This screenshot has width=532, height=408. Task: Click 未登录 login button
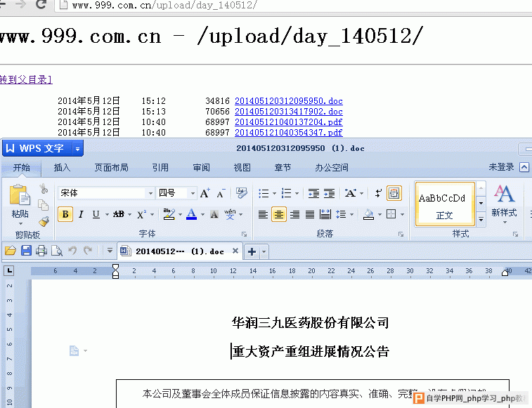501,167
